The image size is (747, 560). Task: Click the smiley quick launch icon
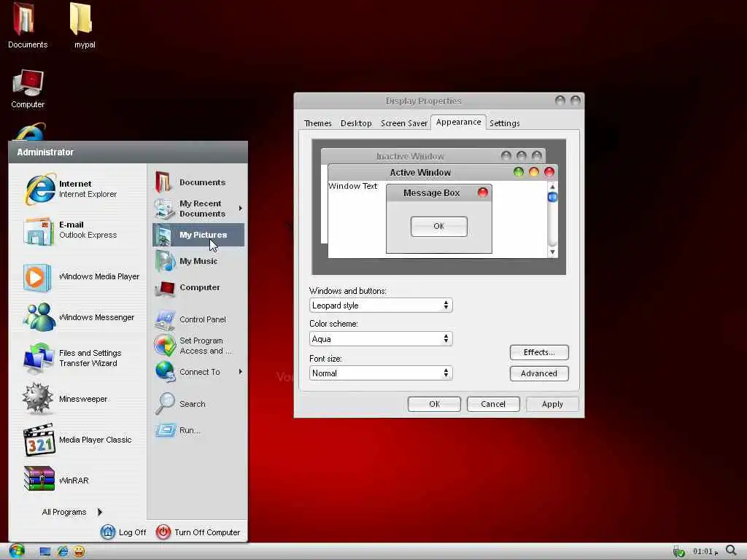point(79,551)
